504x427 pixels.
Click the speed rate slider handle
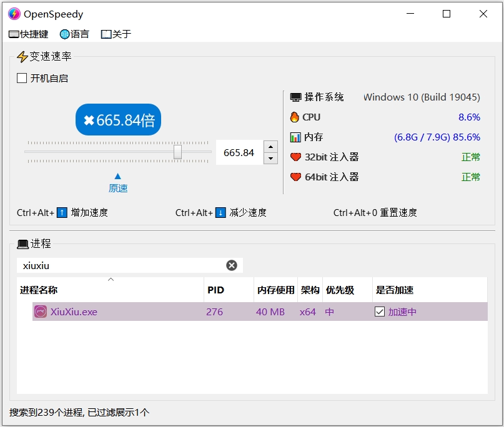click(178, 152)
